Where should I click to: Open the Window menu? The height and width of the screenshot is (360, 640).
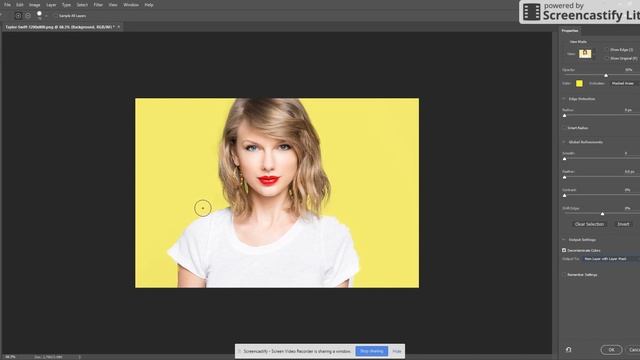(131, 5)
